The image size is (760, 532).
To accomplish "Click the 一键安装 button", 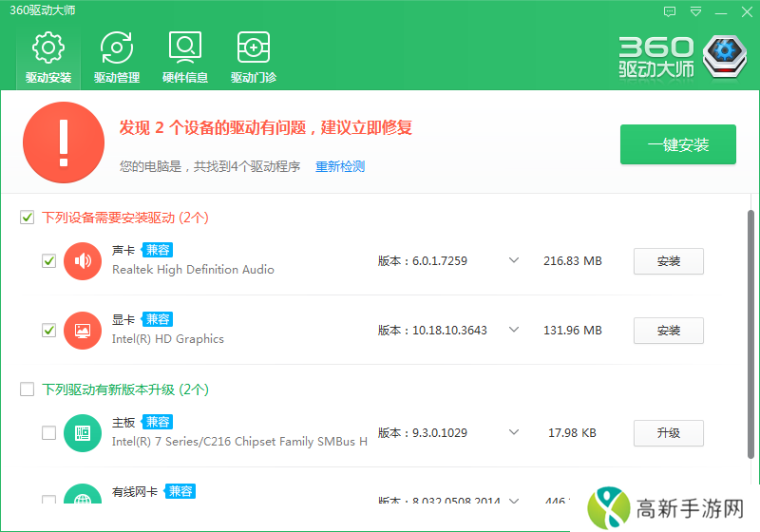I will (x=678, y=144).
